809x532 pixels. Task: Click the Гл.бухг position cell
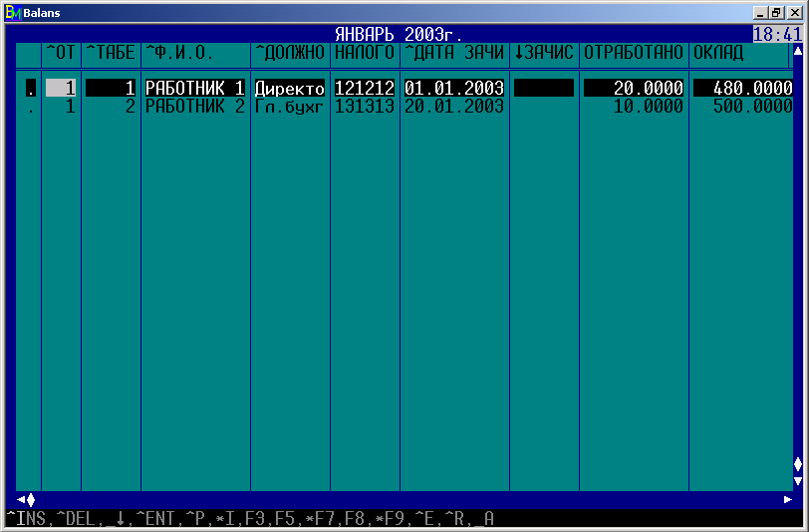pos(290,107)
